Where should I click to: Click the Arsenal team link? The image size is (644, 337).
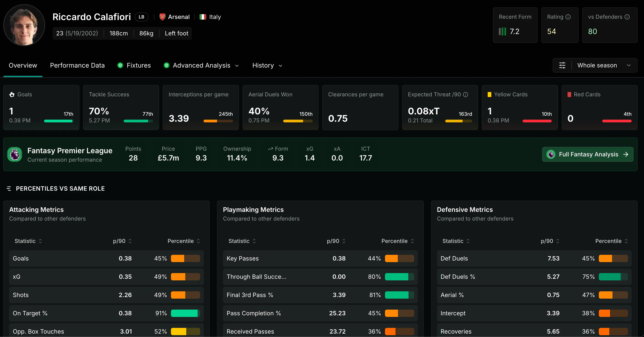pyautogui.click(x=175, y=17)
